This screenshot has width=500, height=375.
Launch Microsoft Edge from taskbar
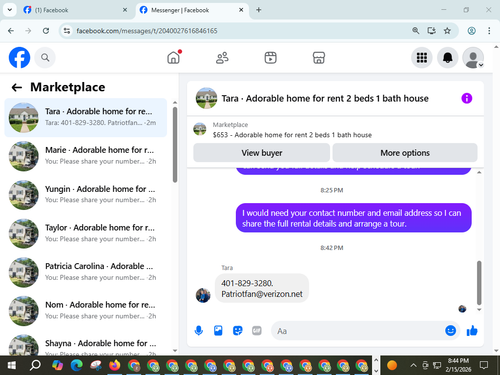(77, 365)
